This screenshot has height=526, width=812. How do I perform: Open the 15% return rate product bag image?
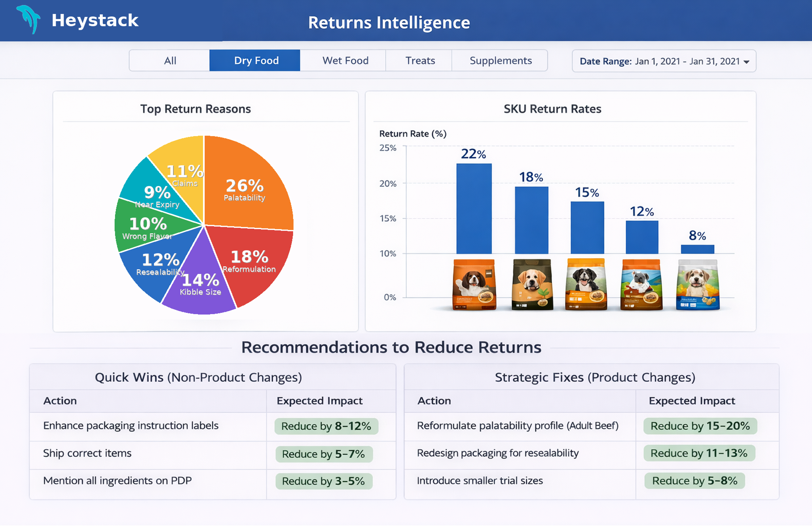pos(586,285)
